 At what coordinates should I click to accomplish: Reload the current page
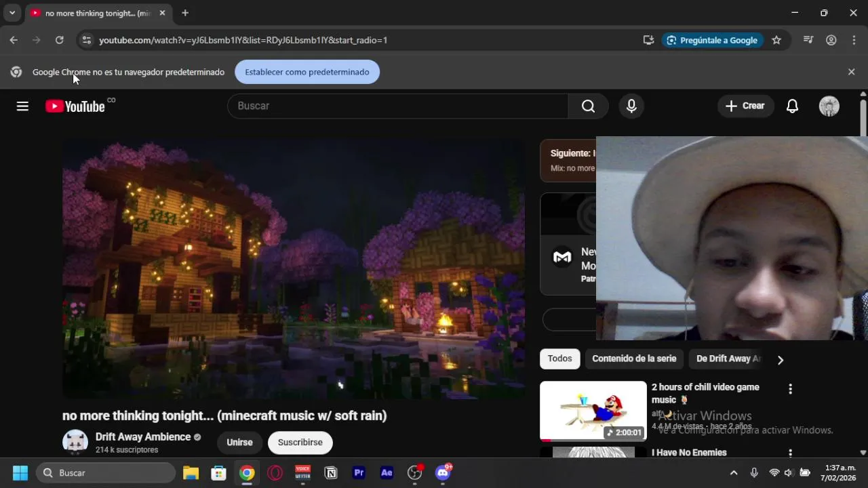click(x=60, y=40)
